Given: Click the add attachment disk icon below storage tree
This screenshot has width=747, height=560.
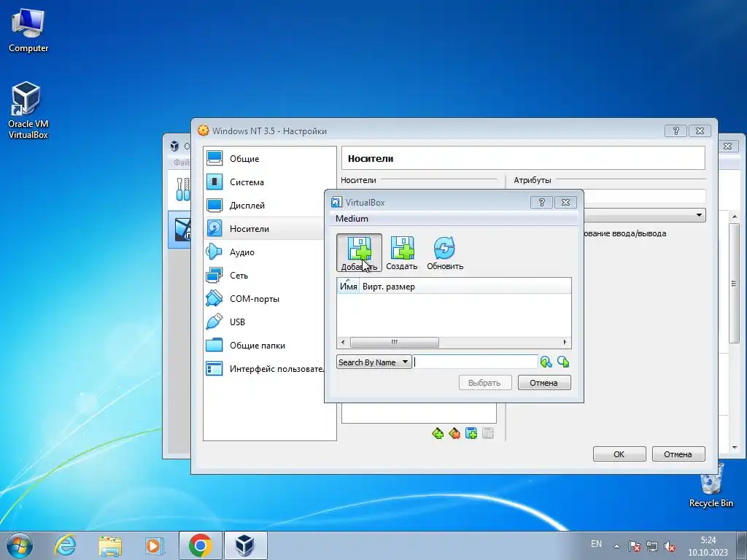Looking at the screenshot, I should 471,433.
